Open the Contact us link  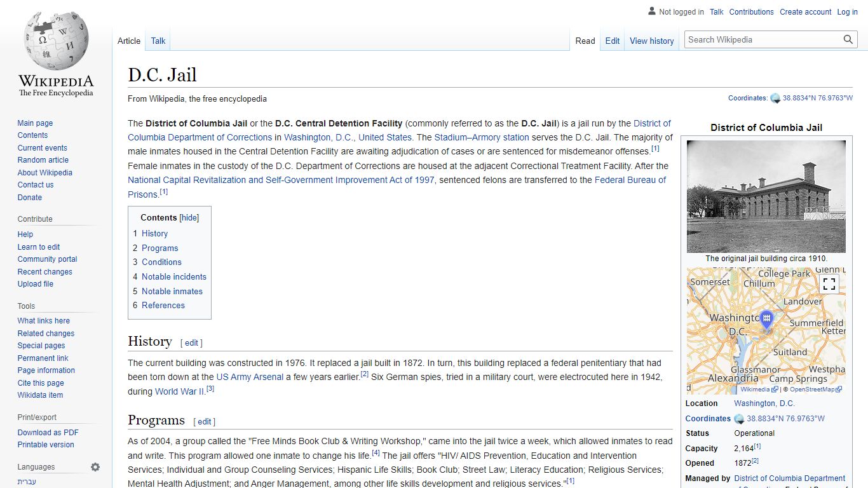(36, 185)
